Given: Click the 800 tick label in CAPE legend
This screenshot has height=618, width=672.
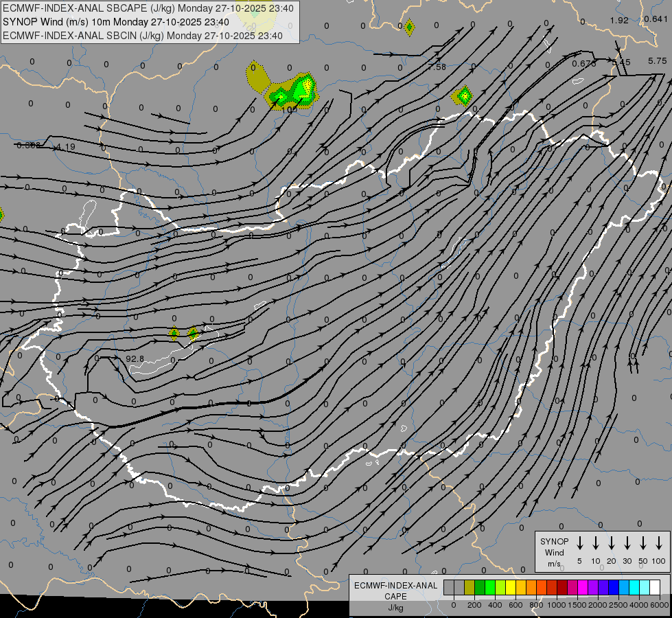Looking at the screenshot, I should click(536, 605).
